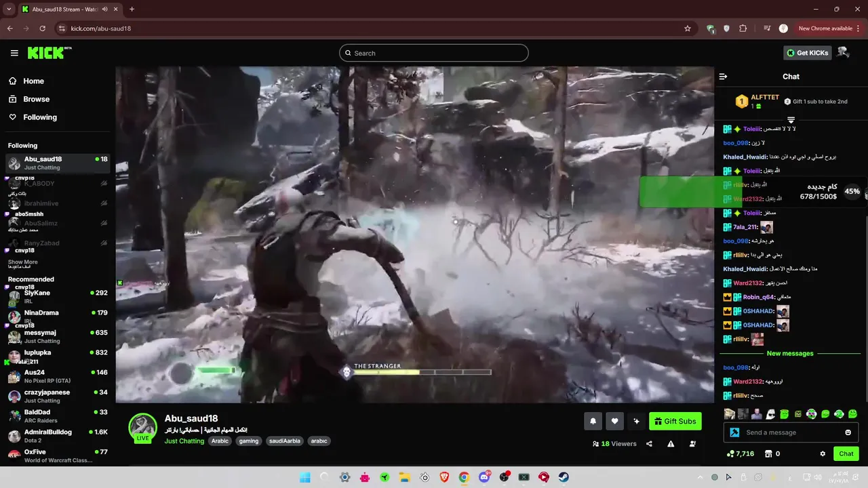Send message with the Chat button

tap(846, 454)
